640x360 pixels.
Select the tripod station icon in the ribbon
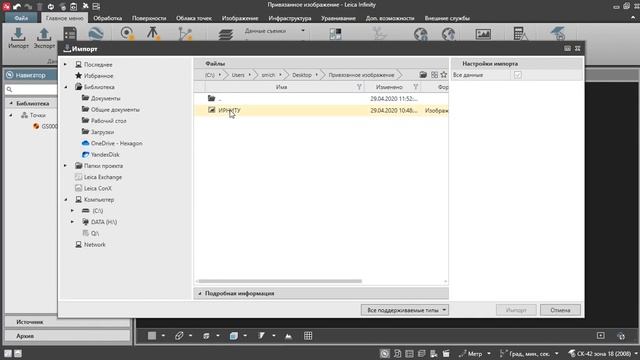[x=153, y=33]
